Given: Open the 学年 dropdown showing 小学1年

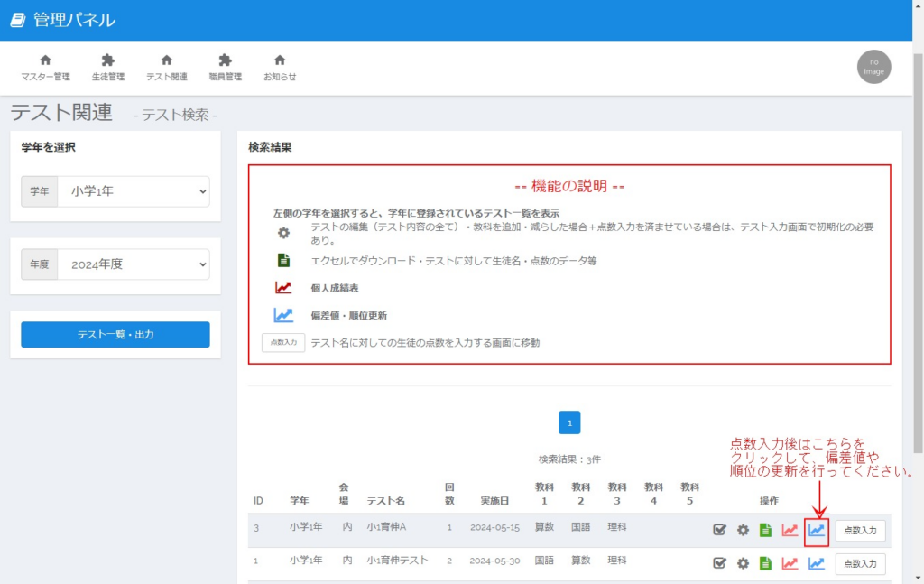Looking at the screenshot, I should pyautogui.click(x=133, y=191).
